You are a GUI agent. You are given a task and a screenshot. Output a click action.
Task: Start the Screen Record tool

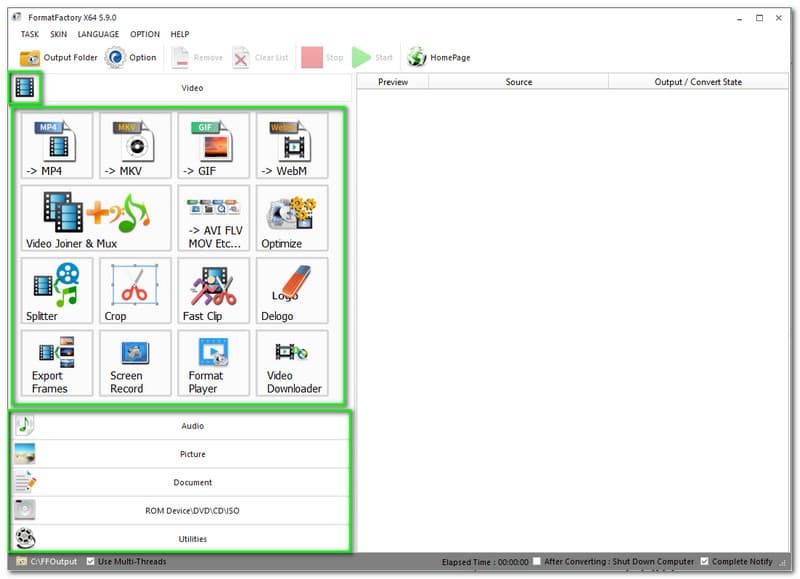[135, 363]
